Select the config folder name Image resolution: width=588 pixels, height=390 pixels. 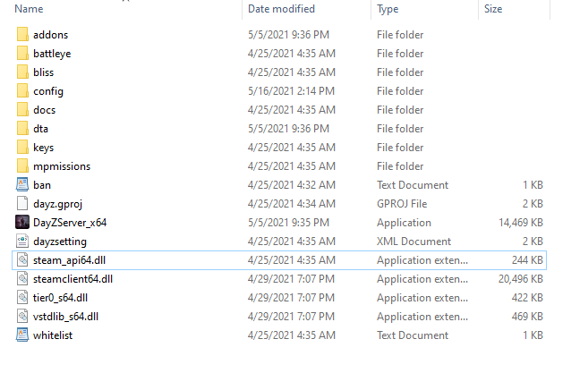coord(48,91)
